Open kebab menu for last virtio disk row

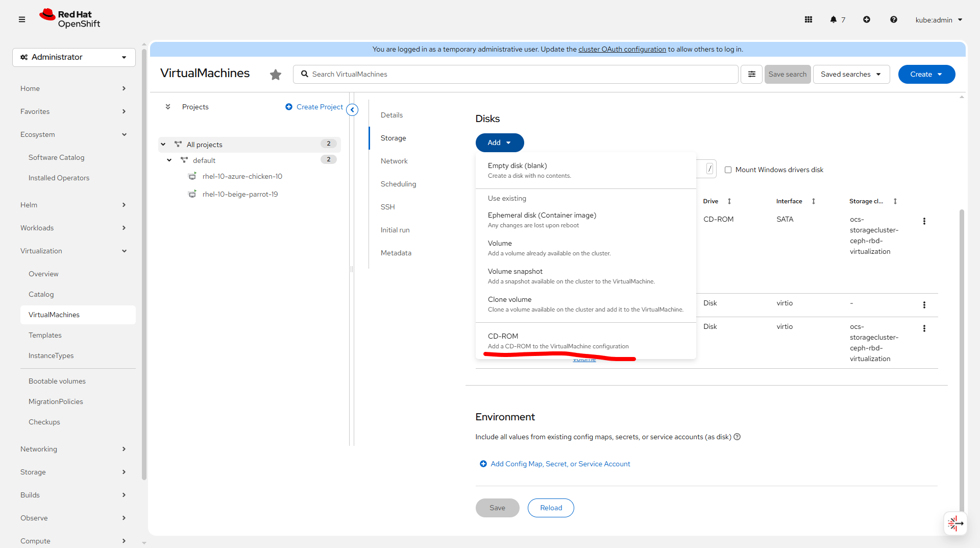(x=924, y=328)
